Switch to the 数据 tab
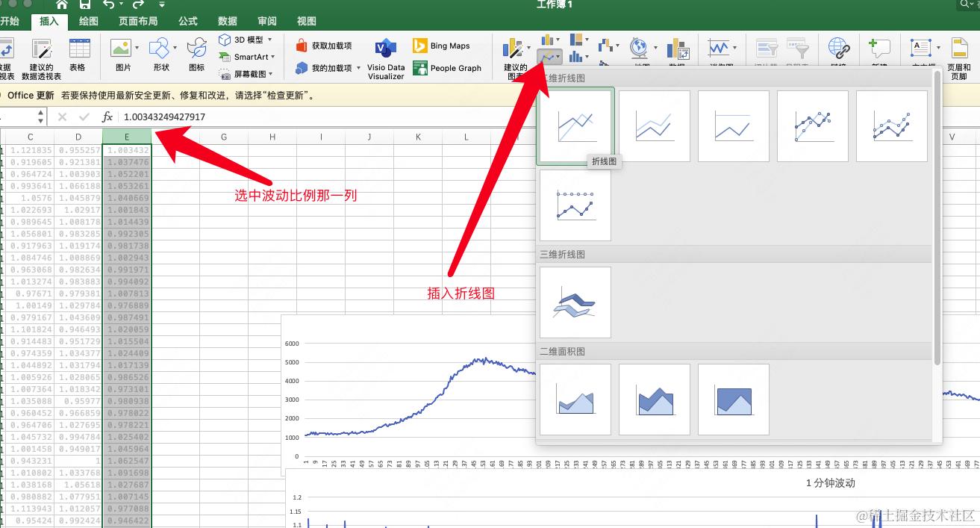The height and width of the screenshot is (528, 980). click(228, 22)
